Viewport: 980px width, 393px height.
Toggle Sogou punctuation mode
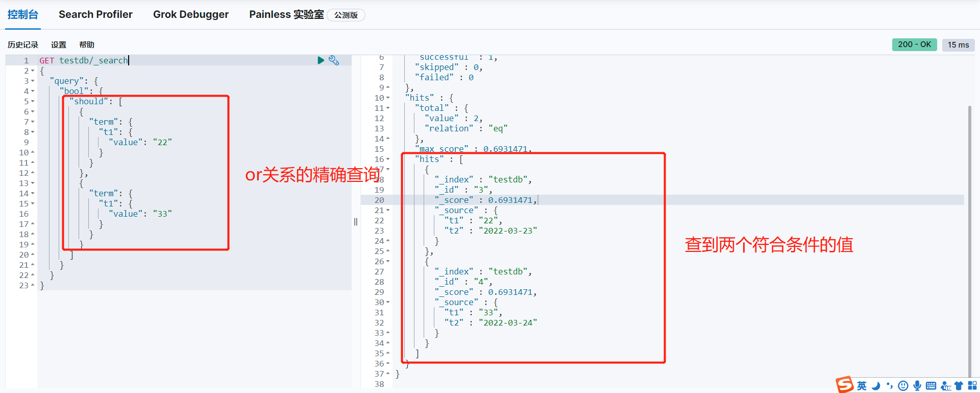(x=890, y=386)
